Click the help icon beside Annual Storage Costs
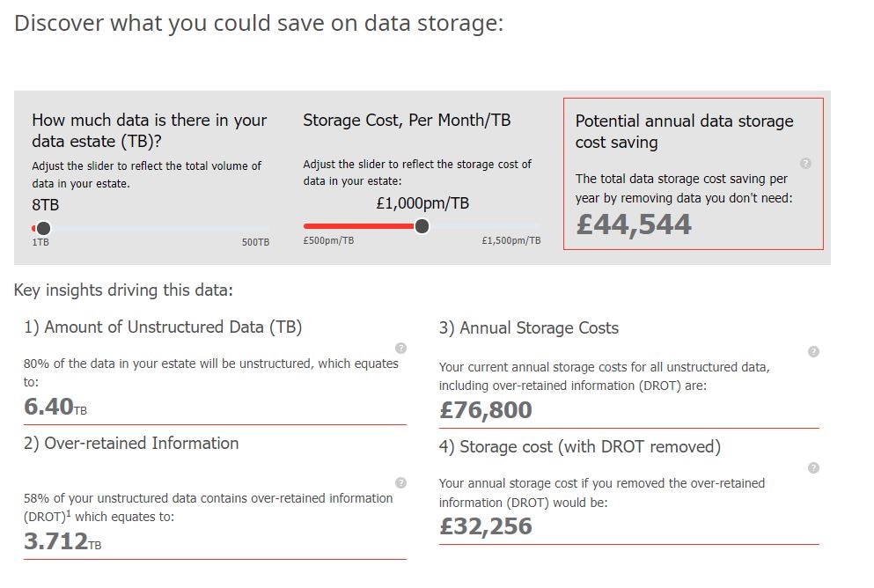Image resolution: width=874 pixels, height=588 pixels. (x=813, y=352)
